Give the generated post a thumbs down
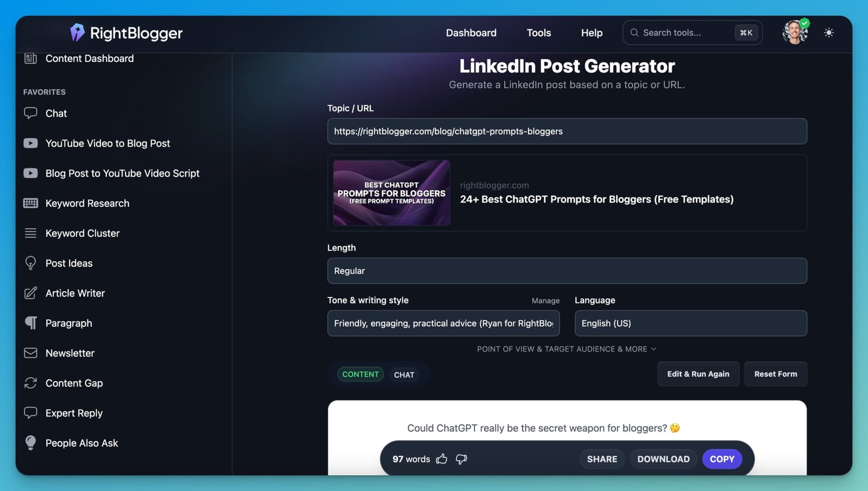The width and height of the screenshot is (868, 491). pos(461,459)
